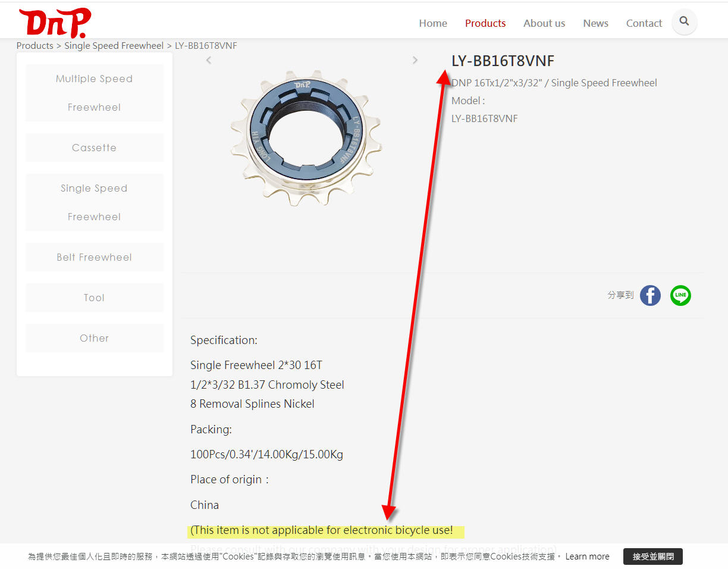Click Single Speed Freewheel breadcrumb link

point(114,46)
